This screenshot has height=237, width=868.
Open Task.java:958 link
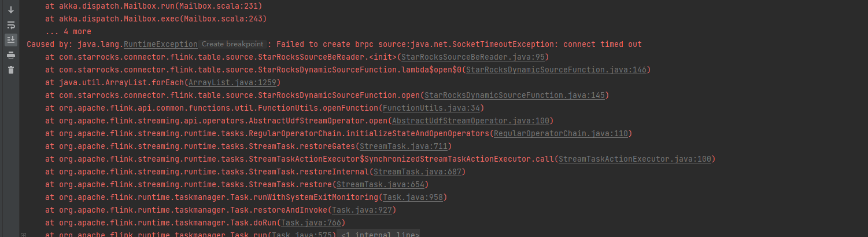(412, 197)
